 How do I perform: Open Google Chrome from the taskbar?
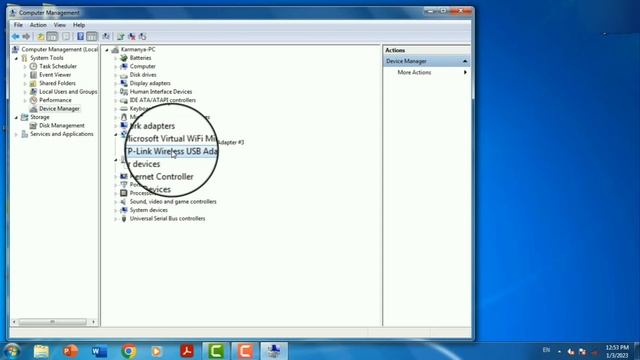pos(129,351)
